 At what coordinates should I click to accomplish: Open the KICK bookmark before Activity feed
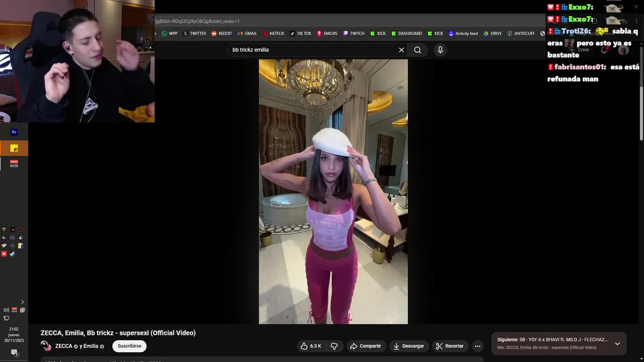(435, 34)
